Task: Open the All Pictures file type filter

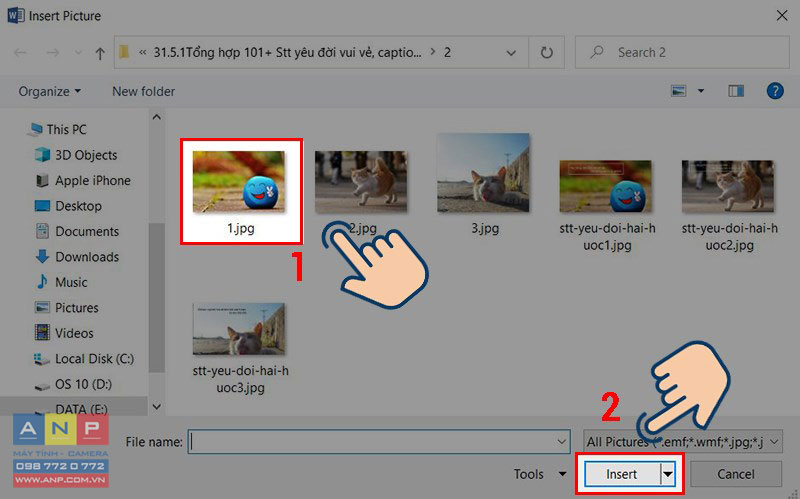Action: 683,442
